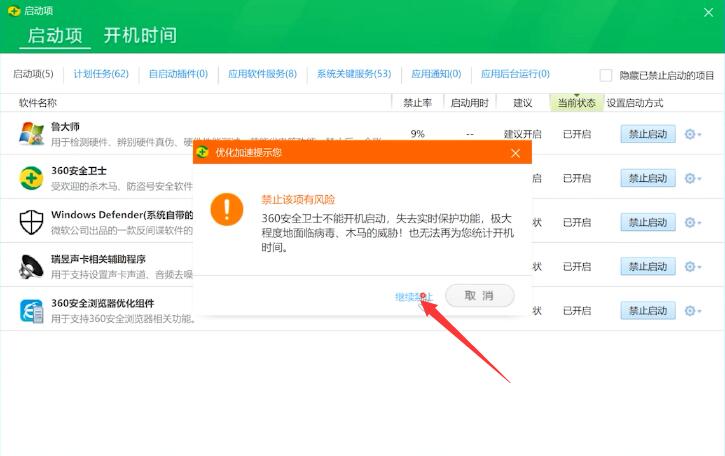The width and height of the screenshot is (725, 456).
Task: Close the 启动项 main window
Action: point(708,12)
